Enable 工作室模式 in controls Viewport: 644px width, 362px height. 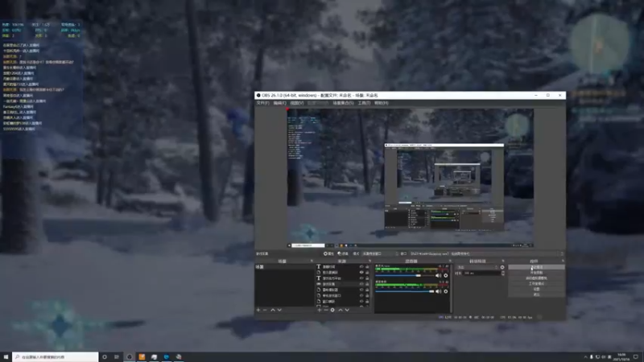click(x=536, y=284)
